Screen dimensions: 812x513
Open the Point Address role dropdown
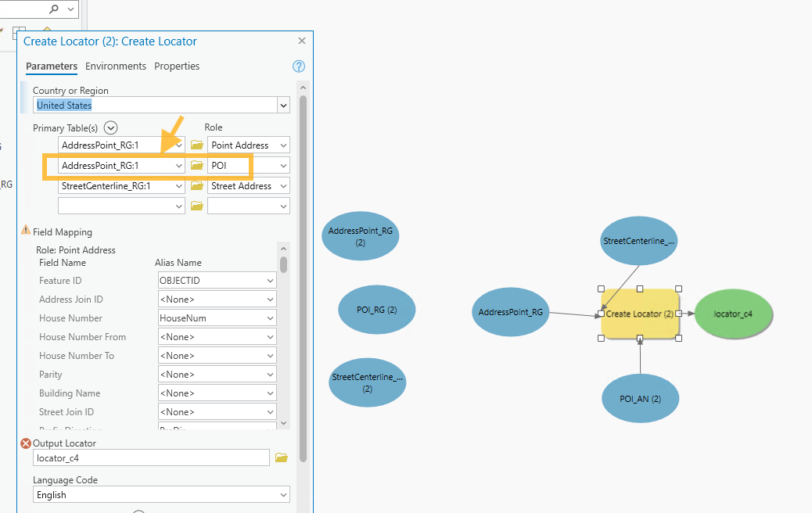pyautogui.click(x=282, y=145)
